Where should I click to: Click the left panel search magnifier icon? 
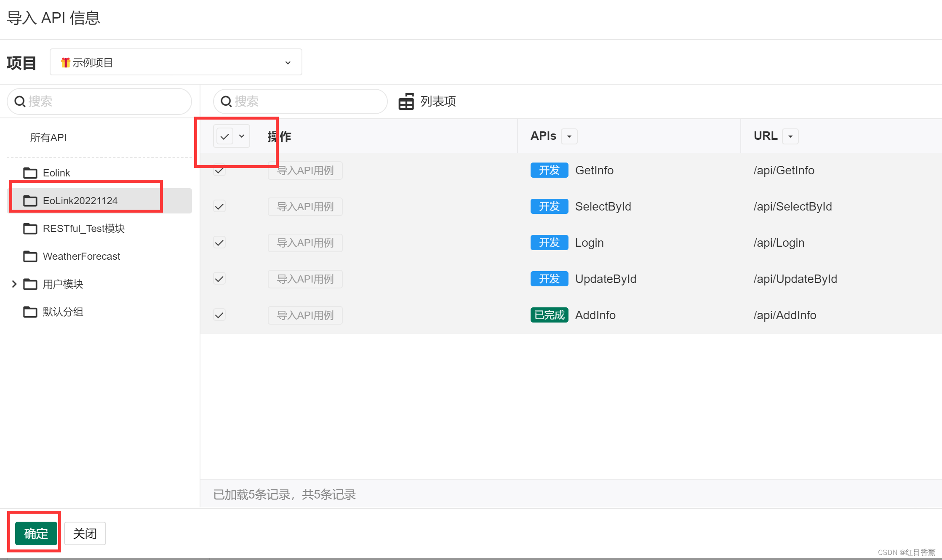[20, 101]
